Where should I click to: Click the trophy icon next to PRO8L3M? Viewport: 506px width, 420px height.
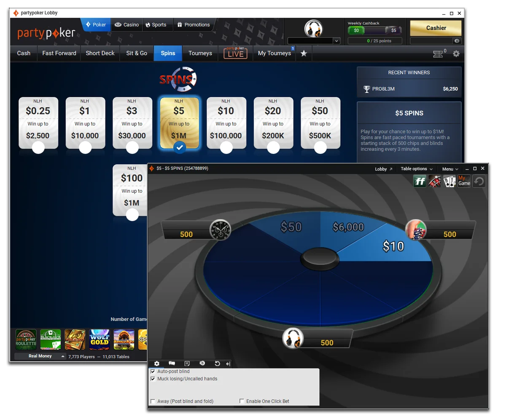tap(366, 89)
